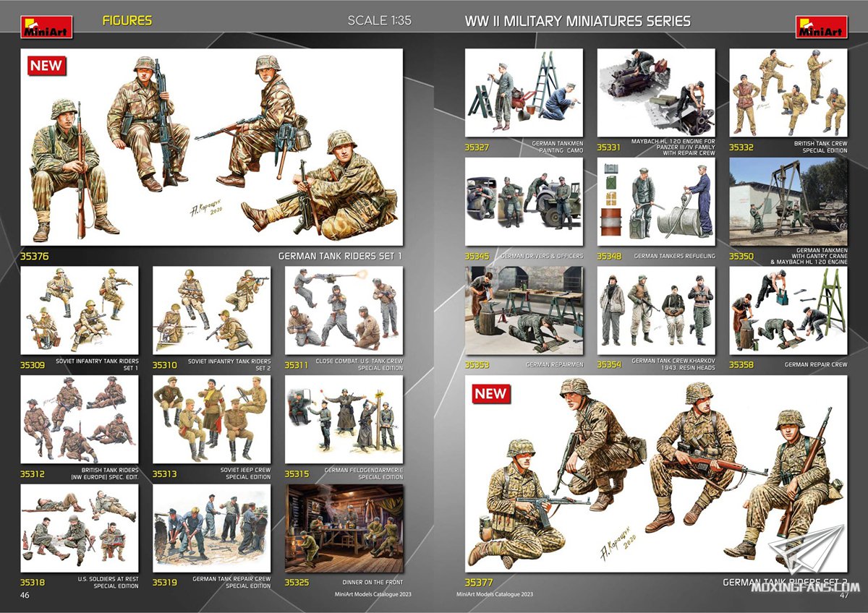This screenshot has width=868, height=613.
Task: Open the German Tank Riders Set 1 artwork
Action: tap(212, 147)
